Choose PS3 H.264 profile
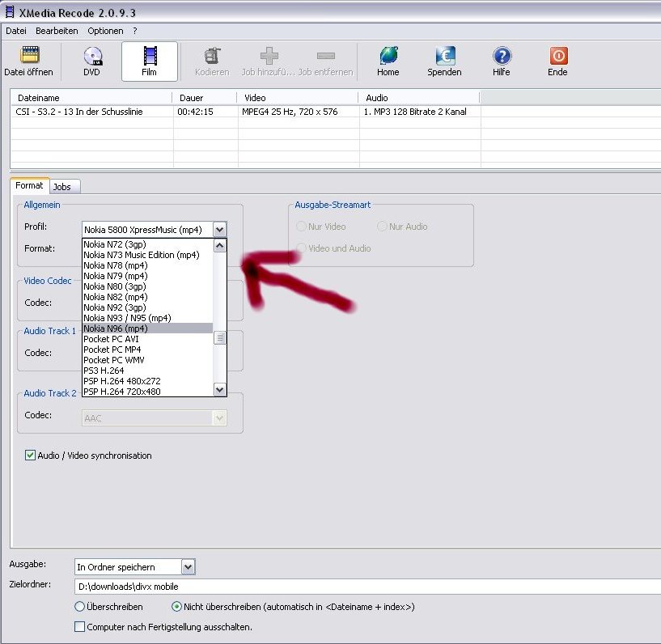The width and height of the screenshot is (661, 644). (x=147, y=371)
